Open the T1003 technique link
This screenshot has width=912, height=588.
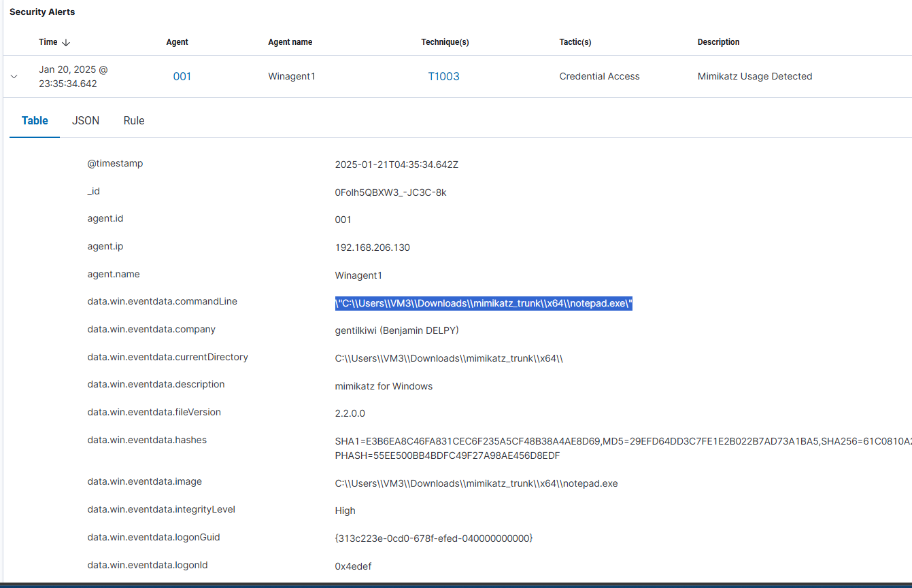(x=443, y=76)
